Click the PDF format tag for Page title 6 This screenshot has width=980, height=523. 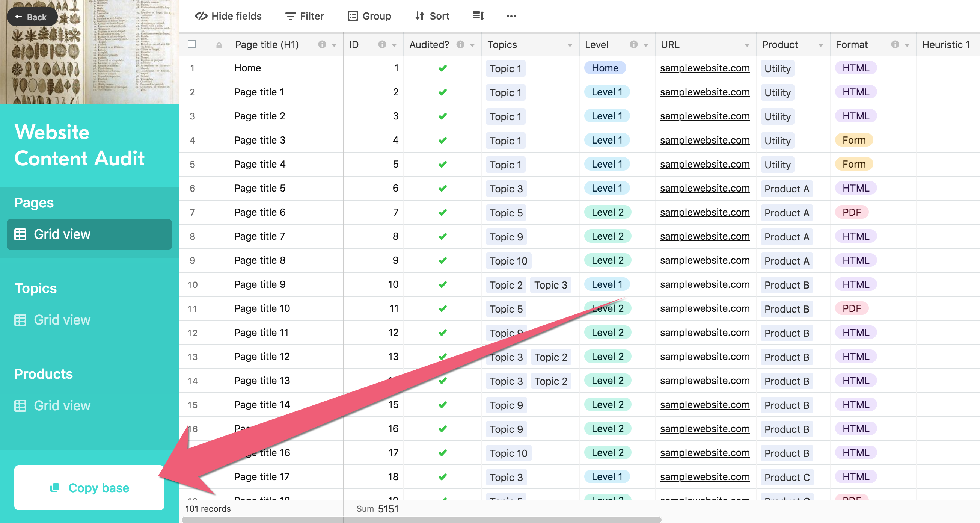pyautogui.click(x=852, y=212)
